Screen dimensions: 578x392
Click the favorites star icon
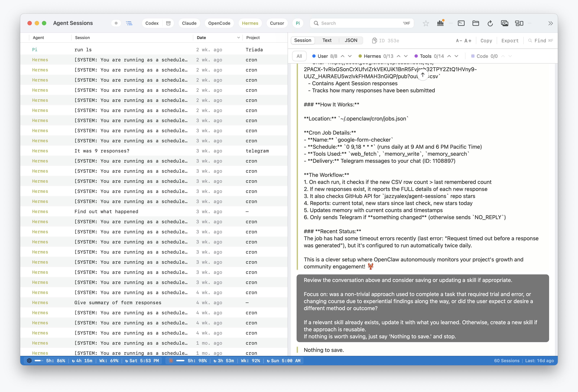click(x=426, y=23)
